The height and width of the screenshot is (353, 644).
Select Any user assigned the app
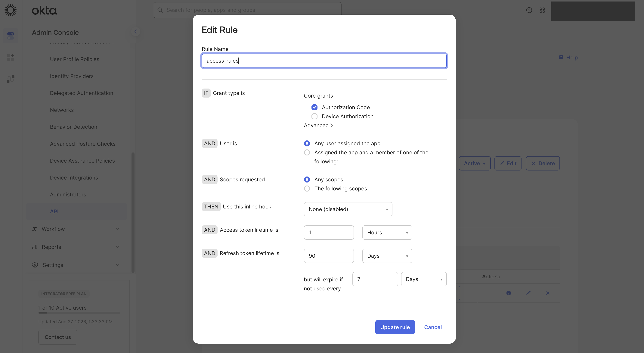tap(307, 143)
